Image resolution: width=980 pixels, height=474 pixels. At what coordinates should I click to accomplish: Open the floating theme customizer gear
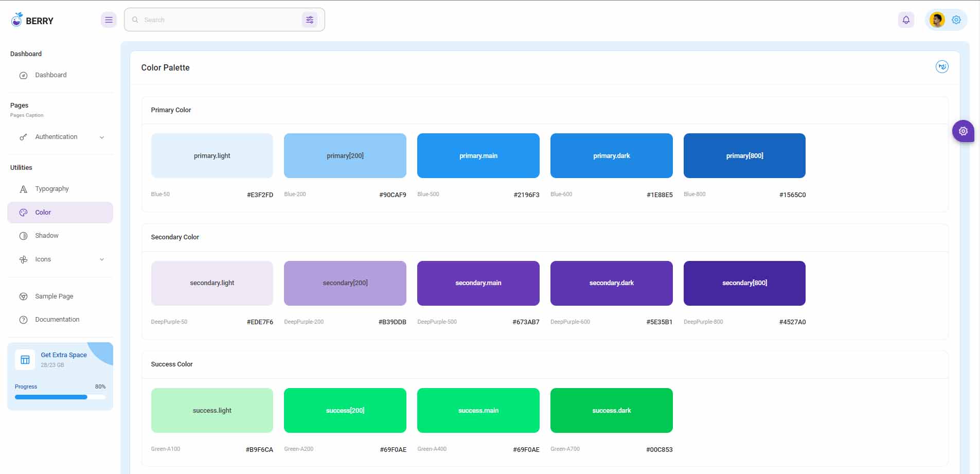(x=963, y=131)
